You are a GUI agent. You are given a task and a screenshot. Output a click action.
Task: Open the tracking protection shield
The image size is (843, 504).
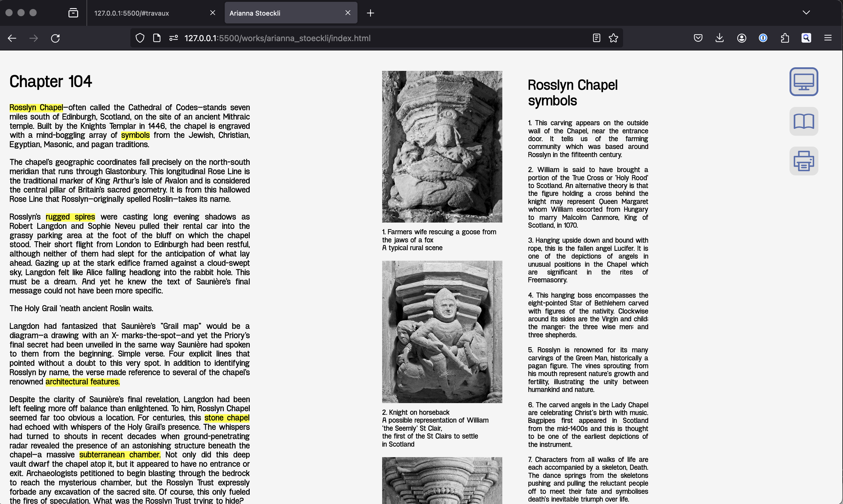tap(140, 38)
